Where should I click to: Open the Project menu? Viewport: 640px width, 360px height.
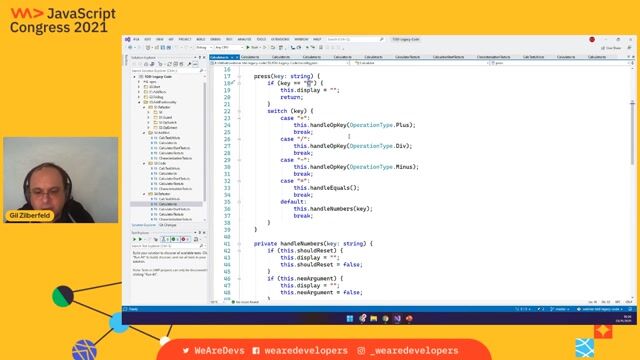click(185, 40)
